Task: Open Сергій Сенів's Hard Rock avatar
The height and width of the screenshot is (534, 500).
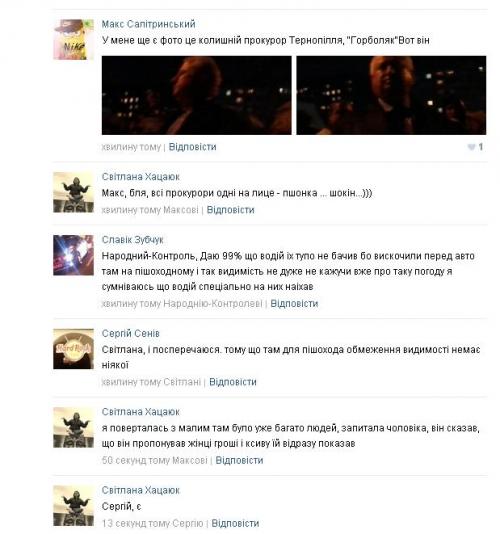Action: 73,349
